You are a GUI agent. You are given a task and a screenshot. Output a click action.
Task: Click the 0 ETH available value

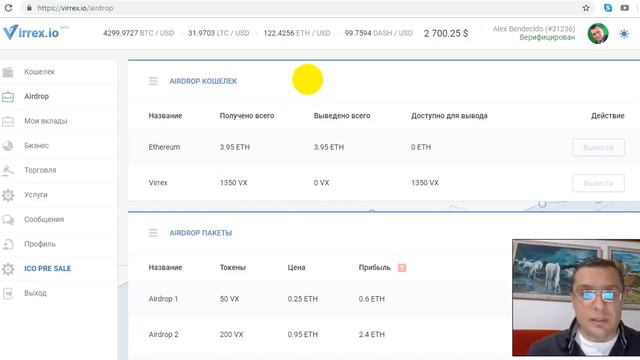click(421, 147)
